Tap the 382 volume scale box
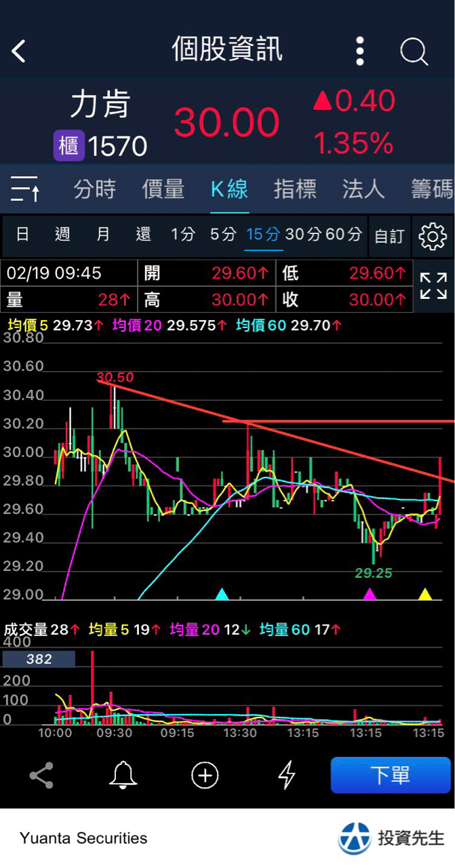Screen dimensions: 455x868 point(39,659)
